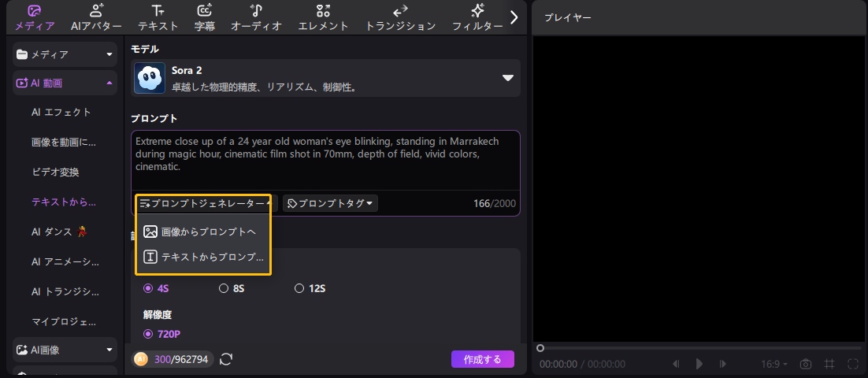Expand the メディア sidebar section
This screenshot has height=378, width=868.
click(65, 54)
